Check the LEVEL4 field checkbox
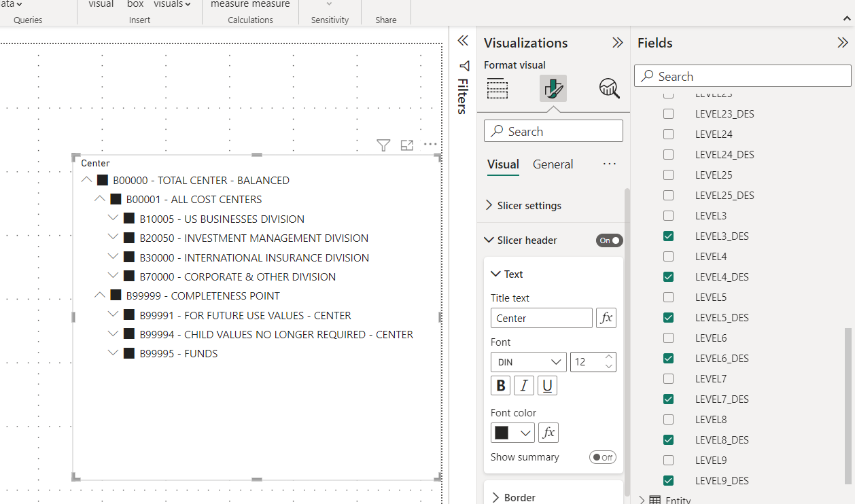855x504 pixels. [668, 256]
